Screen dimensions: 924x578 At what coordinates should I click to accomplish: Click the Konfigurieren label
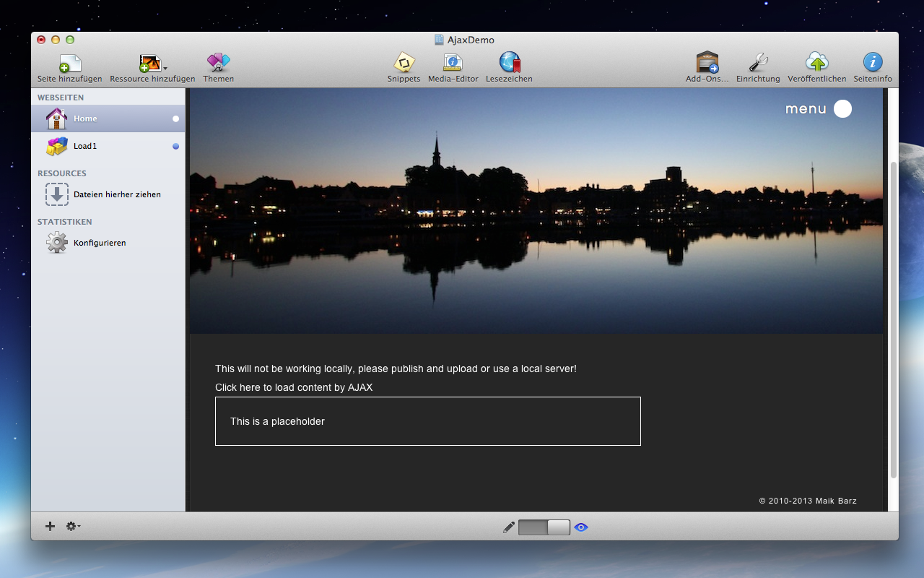[x=100, y=243]
